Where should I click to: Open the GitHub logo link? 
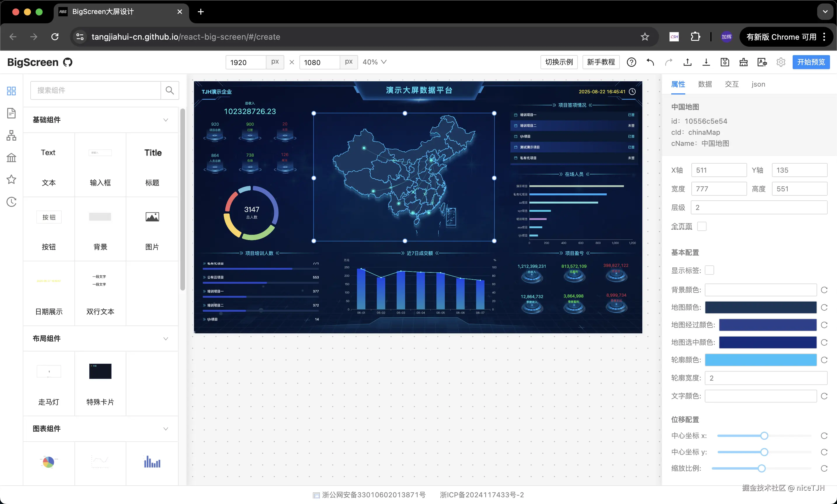coord(68,62)
